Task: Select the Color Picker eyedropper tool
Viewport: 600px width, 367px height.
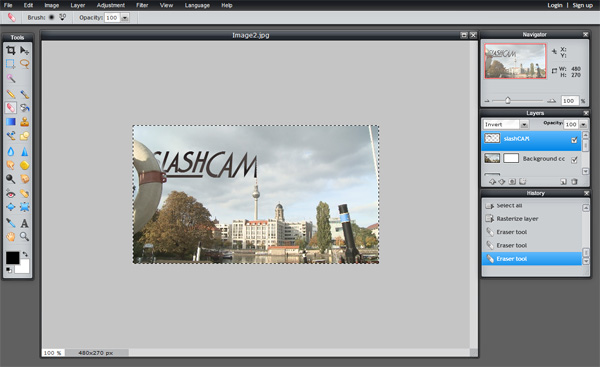Action: tap(11, 223)
